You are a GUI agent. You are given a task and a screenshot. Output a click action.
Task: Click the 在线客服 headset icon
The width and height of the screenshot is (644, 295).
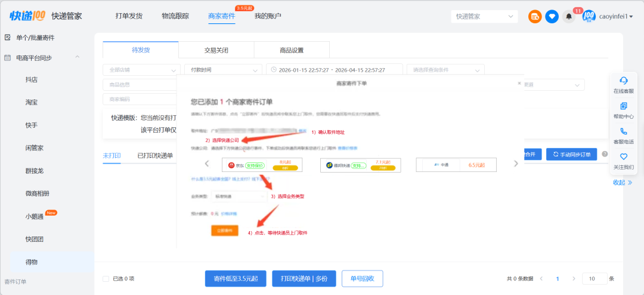[x=624, y=80]
